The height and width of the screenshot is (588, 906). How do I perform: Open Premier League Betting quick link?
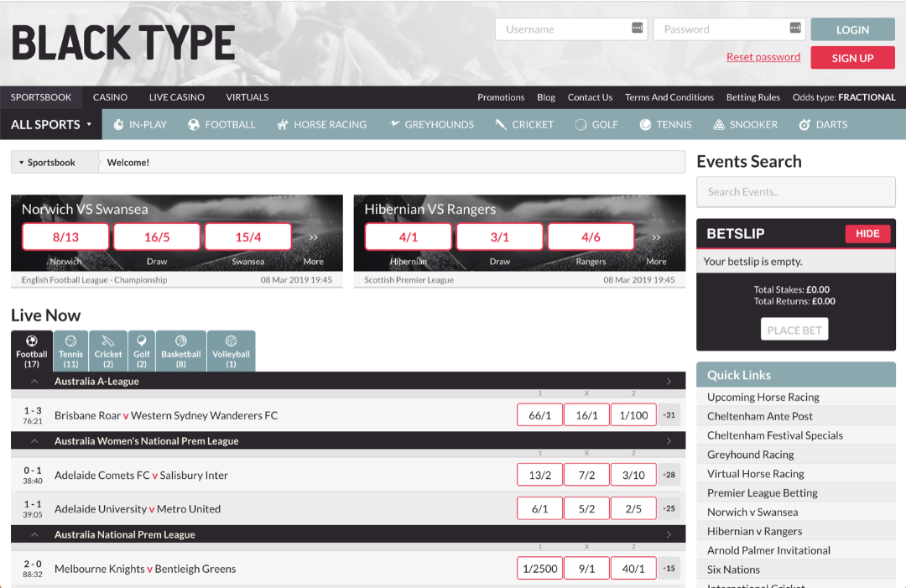tap(762, 492)
